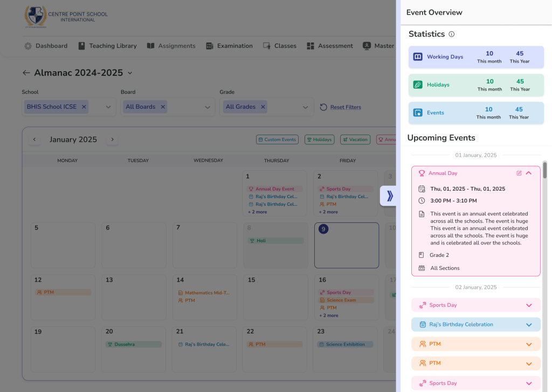
Task: Toggle the Custom Events legend filter
Action: point(277,139)
